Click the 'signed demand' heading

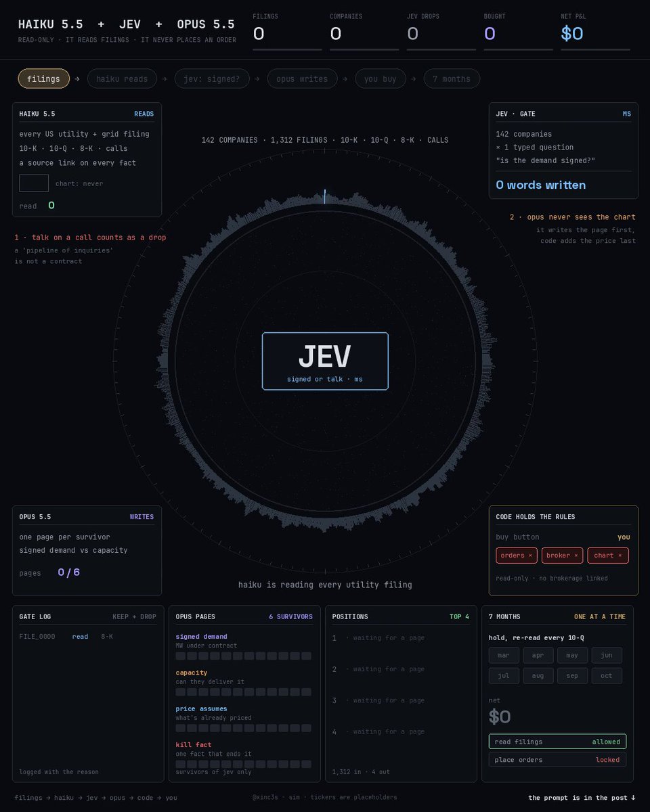[201, 637]
